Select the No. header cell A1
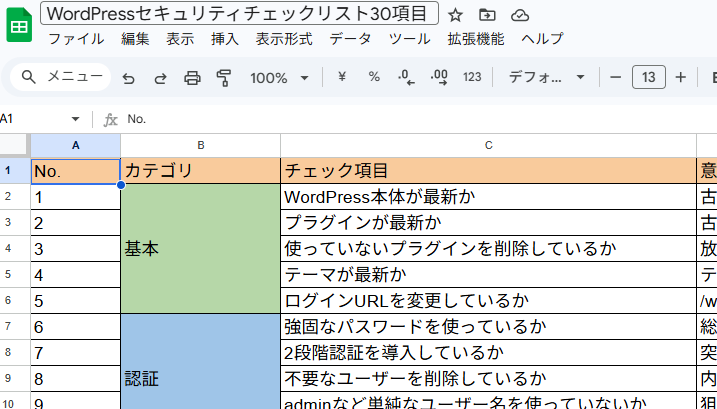The image size is (717, 409). (75, 171)
